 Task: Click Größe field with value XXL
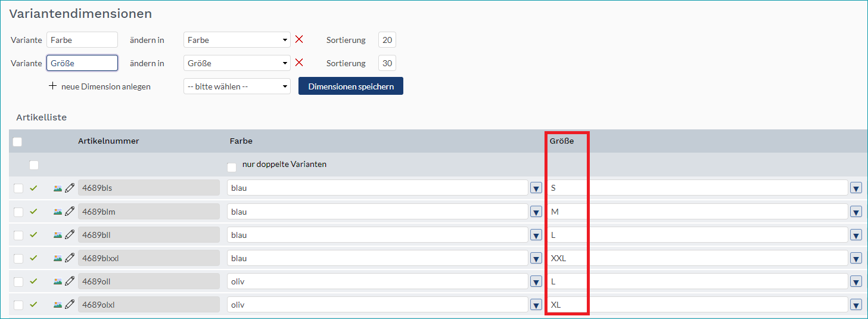[x=698, y=258]
